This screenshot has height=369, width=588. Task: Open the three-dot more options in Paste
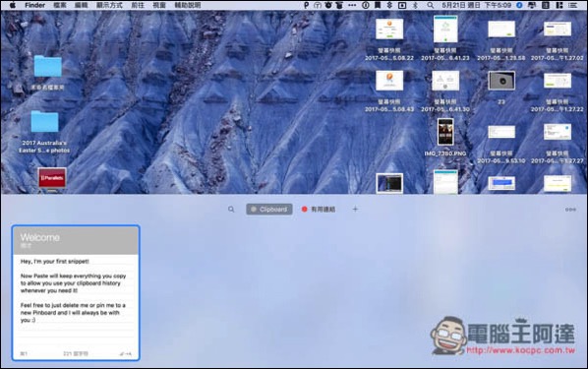tap(570, 210)
